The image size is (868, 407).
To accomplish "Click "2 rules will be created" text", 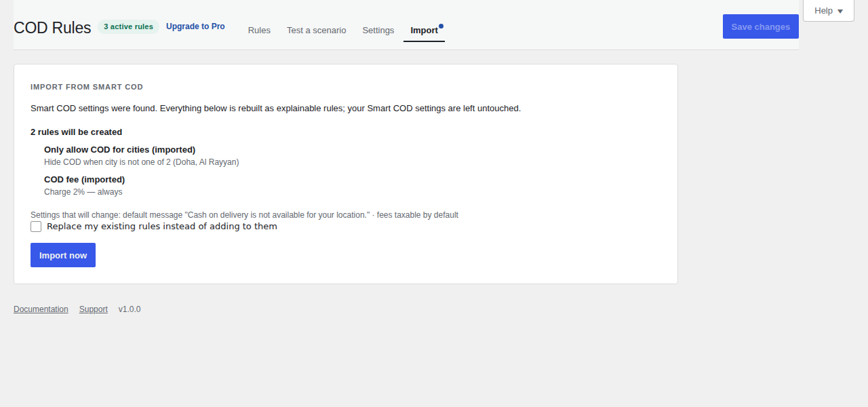I will [76, 132].
